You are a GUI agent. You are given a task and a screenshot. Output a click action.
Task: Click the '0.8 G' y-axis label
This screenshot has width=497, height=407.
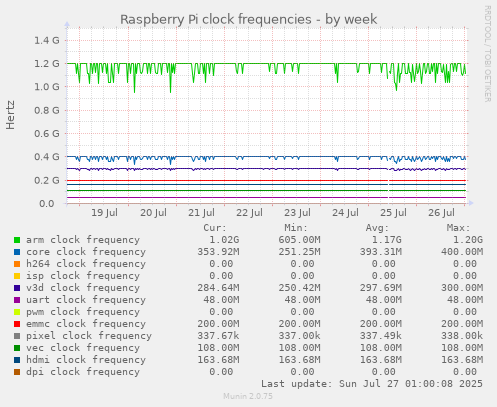[47, 110]
